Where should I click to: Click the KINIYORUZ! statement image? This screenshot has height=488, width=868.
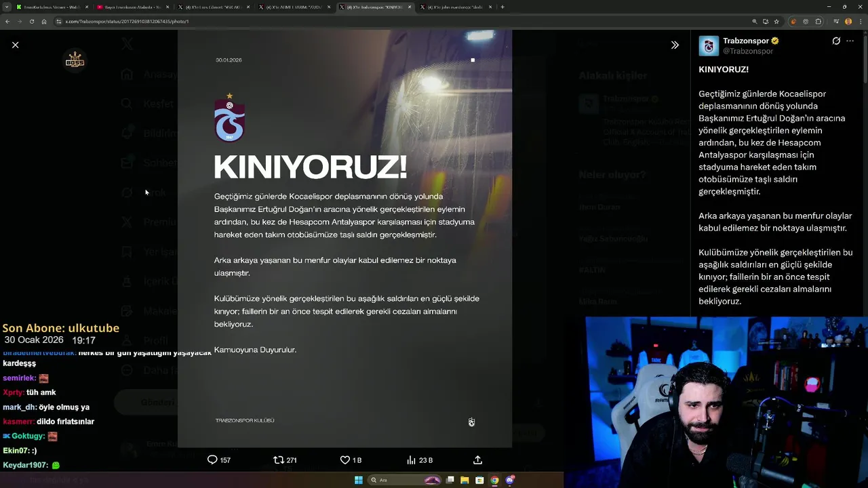(x=344, y=239)
